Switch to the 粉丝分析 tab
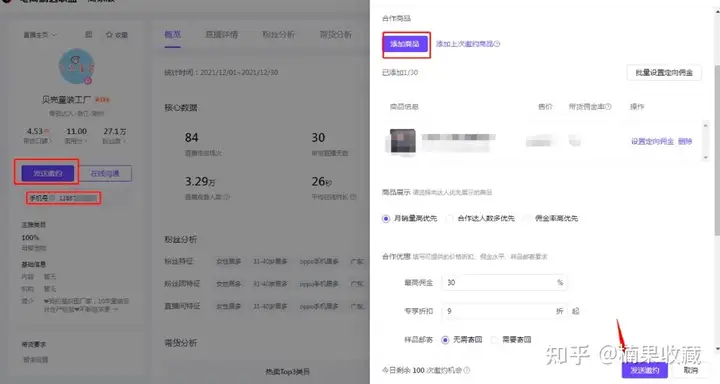Image resolution: width=720 pixels, height=384 pixels. pos(278,34)
